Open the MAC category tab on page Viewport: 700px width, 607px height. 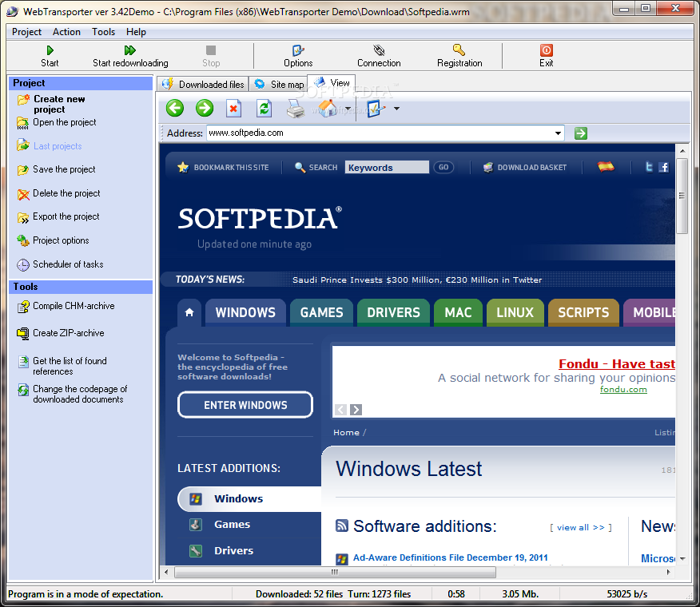point(458,312)
